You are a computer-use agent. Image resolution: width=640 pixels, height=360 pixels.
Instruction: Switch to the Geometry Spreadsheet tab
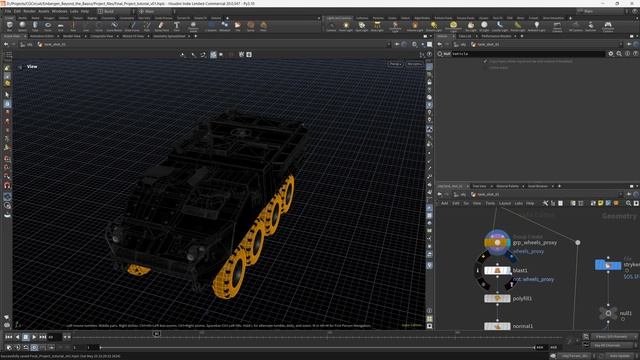tap(169, 36)
